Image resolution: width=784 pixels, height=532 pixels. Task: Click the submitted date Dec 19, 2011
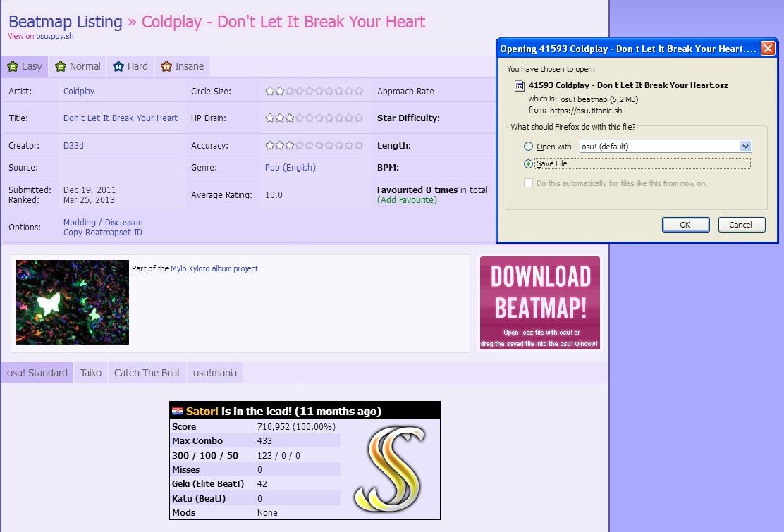tap(90, 190)
